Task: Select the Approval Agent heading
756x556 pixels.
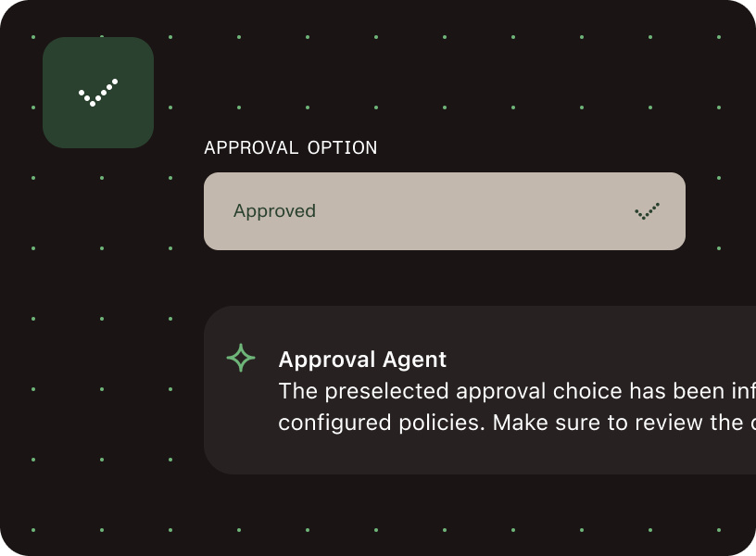Action: tap(362, 360)
